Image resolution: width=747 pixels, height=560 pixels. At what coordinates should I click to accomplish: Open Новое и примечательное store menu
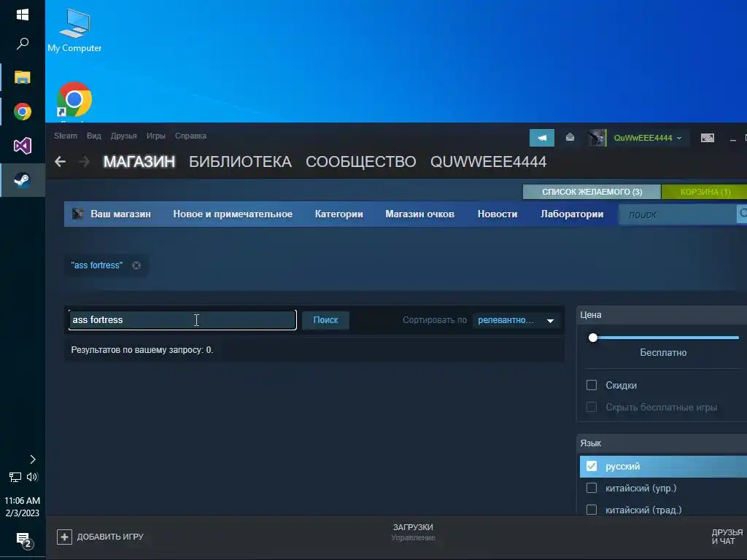click(x=233, y=214)
